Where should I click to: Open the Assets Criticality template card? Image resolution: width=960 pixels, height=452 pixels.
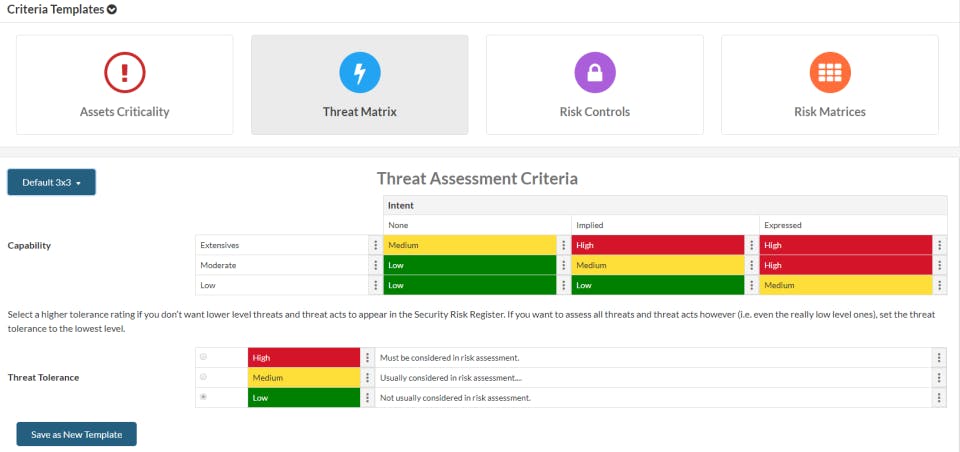124,85
